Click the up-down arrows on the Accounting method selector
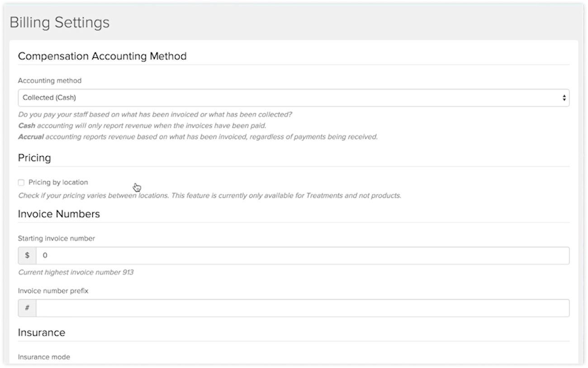588x368 pixels. 564,97
